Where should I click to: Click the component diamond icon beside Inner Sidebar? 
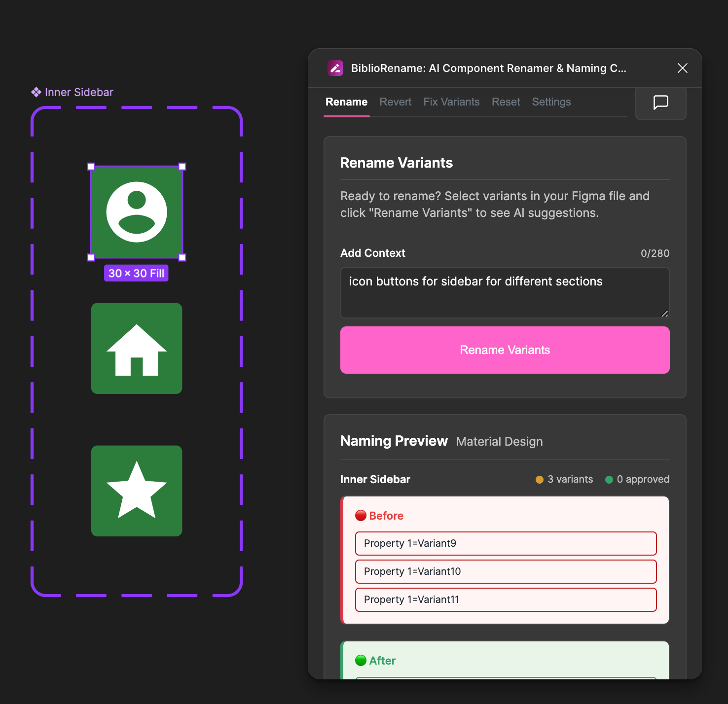pos(36,92)
